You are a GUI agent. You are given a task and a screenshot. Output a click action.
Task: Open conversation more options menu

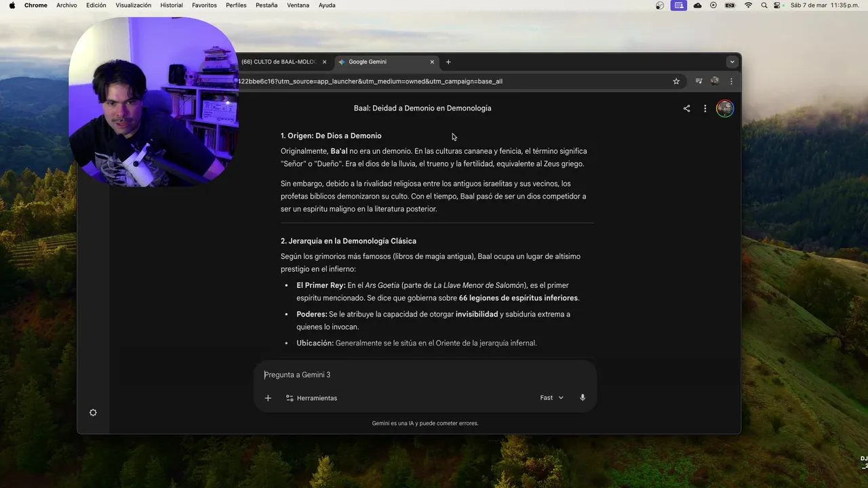[705, 108]
